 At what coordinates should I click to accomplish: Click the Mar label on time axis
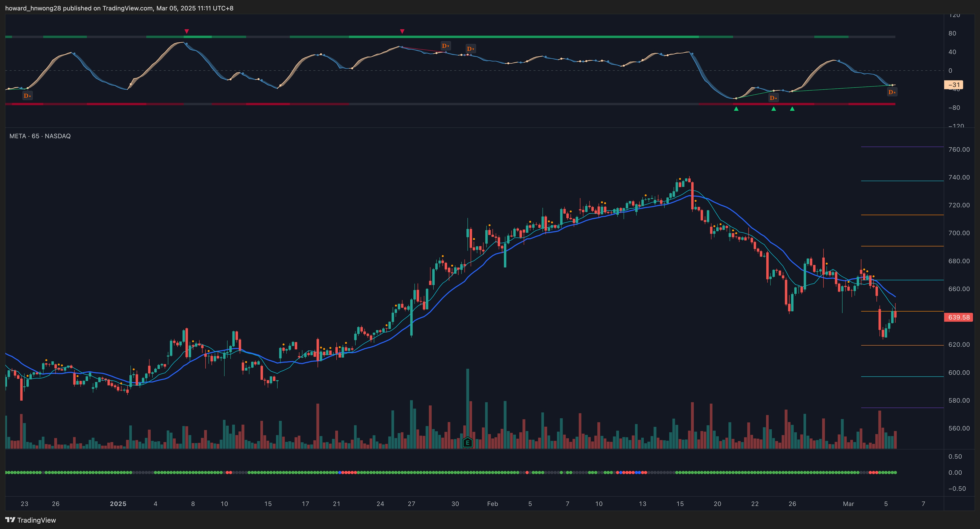click(848, 503)
